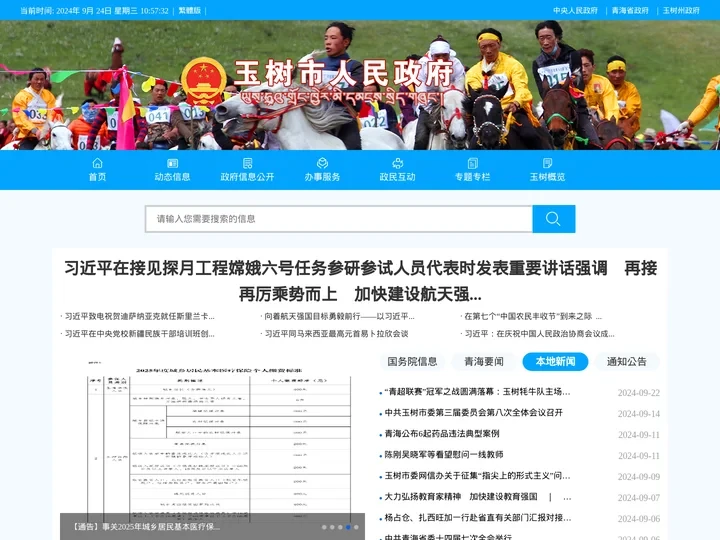Click the date 2024-09-07
The image size is (720, 540).
(639, 498)
